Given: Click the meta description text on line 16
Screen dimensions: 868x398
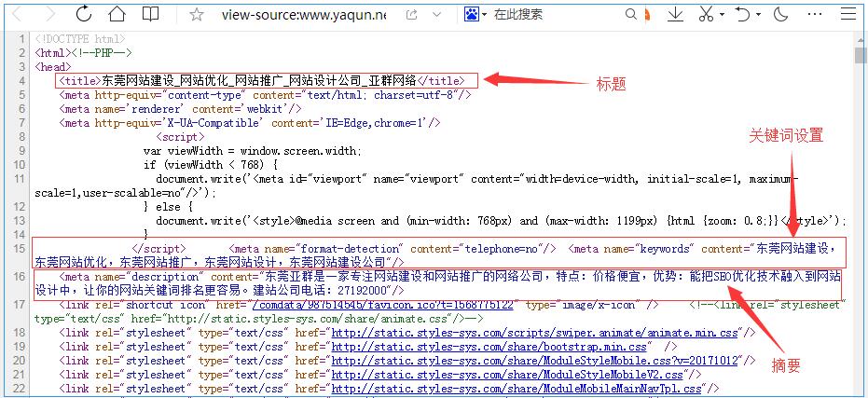Looking at the screenshot, I should (437, 283).
